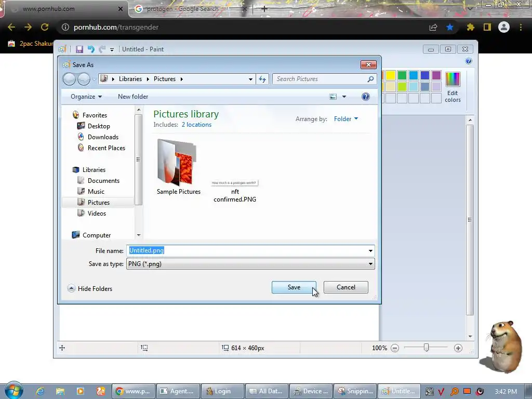
Task: Click the dialog Back navigation button
Action: pyautogui.click(x=69, y=79)
